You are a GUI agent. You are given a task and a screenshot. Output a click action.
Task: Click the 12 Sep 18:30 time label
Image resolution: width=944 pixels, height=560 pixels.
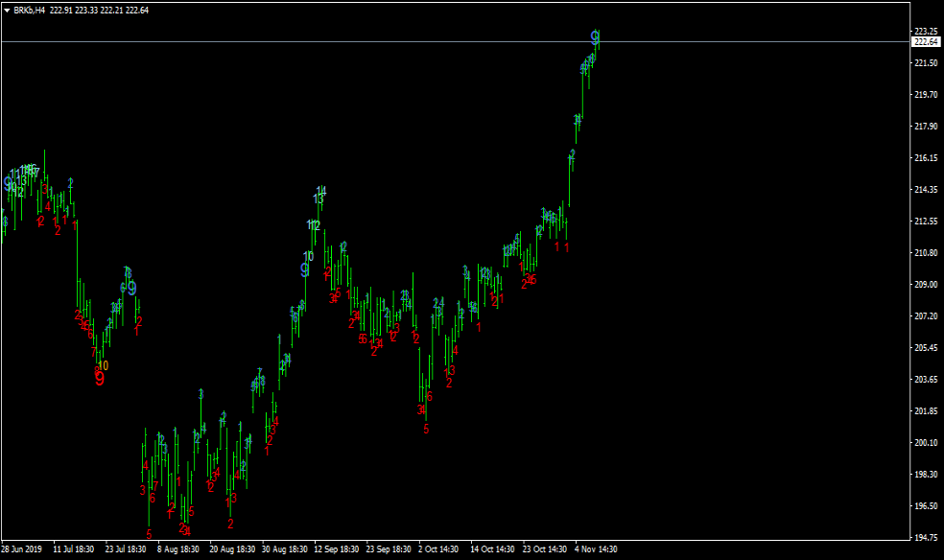336,550
